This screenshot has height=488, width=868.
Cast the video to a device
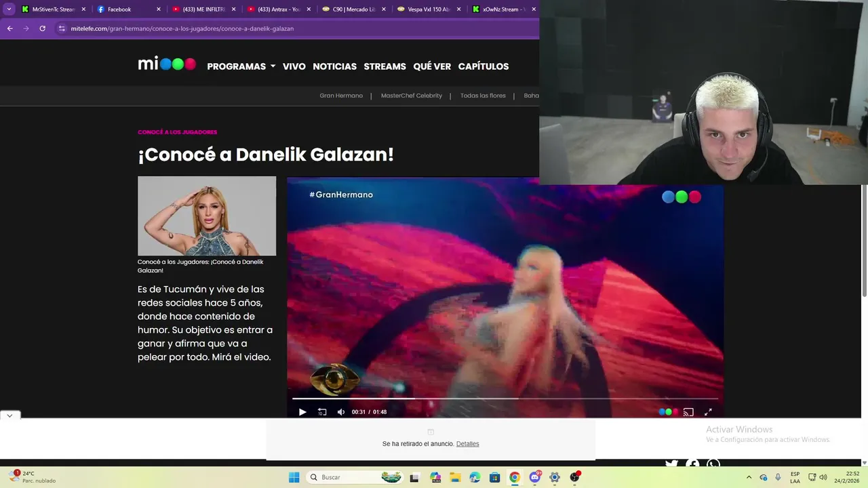688,412
